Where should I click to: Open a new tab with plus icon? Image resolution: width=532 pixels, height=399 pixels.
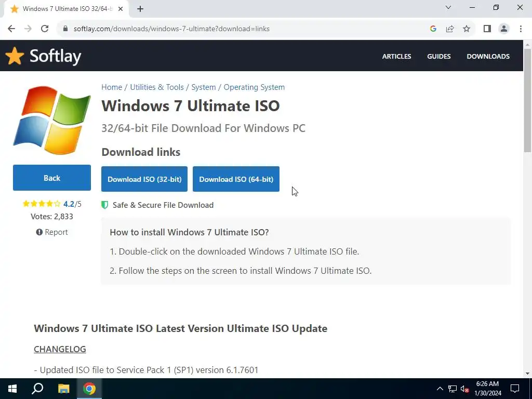coord(140,9)
